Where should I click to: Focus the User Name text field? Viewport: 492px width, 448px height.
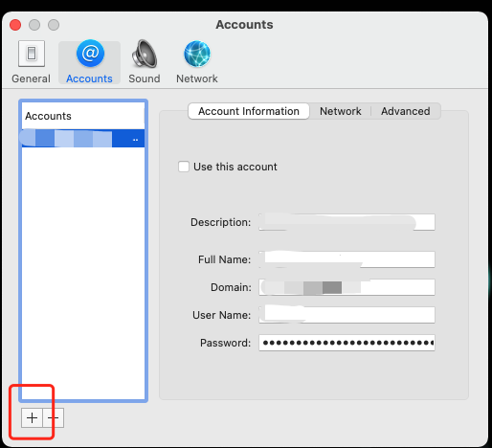coord(347,315)
